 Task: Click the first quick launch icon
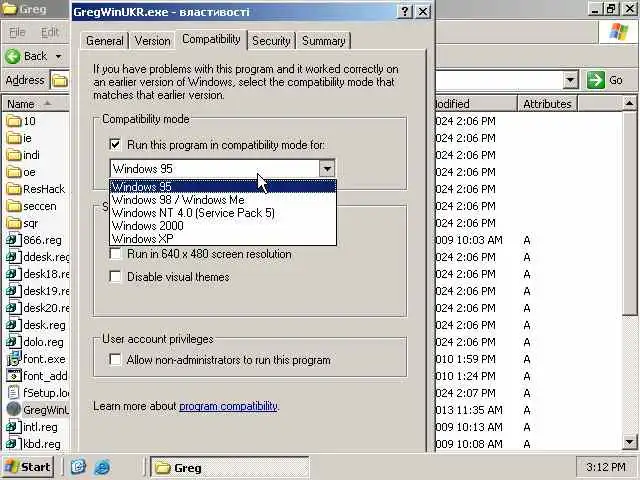coord(78,467)
